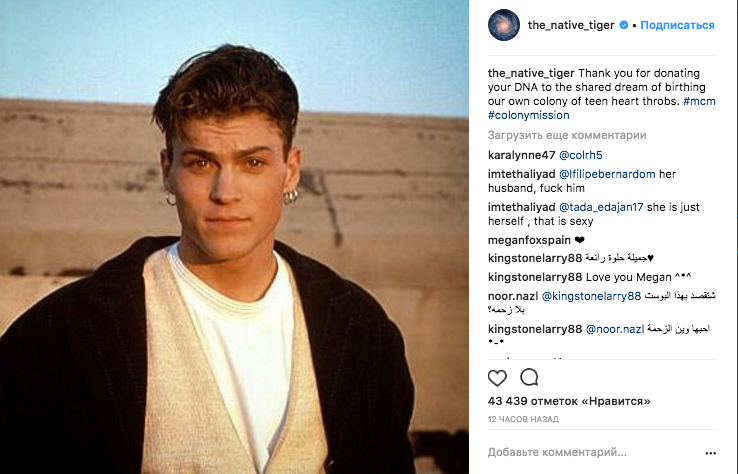Image resolution: width=738 pixels, height=474 pixels.
Task: Visit meganfoxspain commenter profile
Action: [528, 239]
